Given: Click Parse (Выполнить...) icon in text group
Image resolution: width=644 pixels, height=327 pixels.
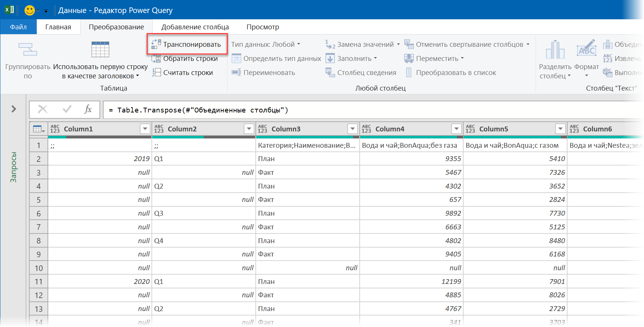Looking at the screenshot, I should click(x=608, y=72).
